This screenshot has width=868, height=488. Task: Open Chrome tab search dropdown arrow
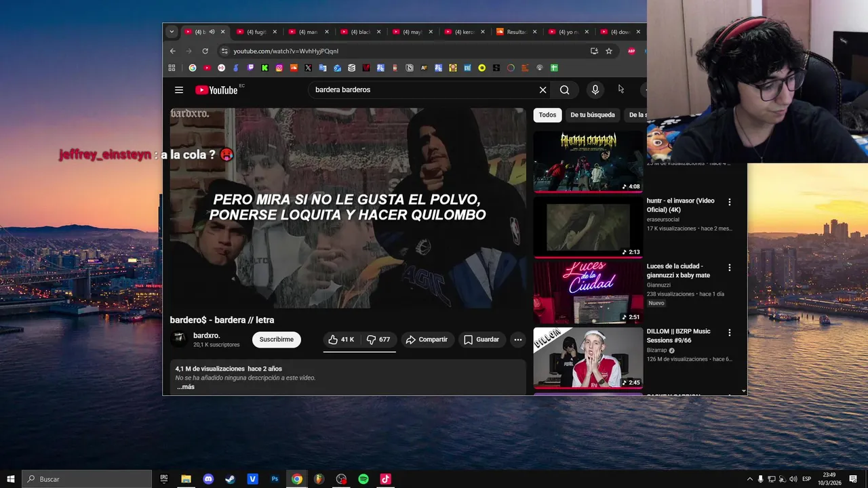pyautogui.click(x=172, y=32)
